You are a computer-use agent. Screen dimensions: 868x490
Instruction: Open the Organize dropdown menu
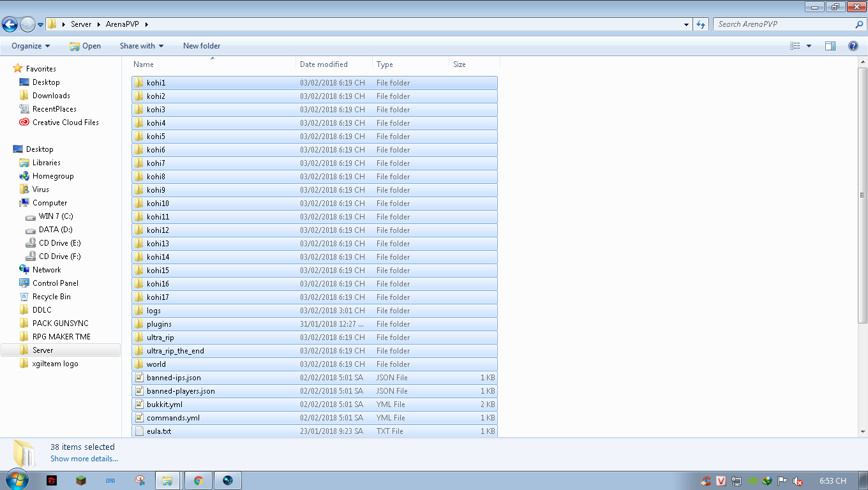31,46
